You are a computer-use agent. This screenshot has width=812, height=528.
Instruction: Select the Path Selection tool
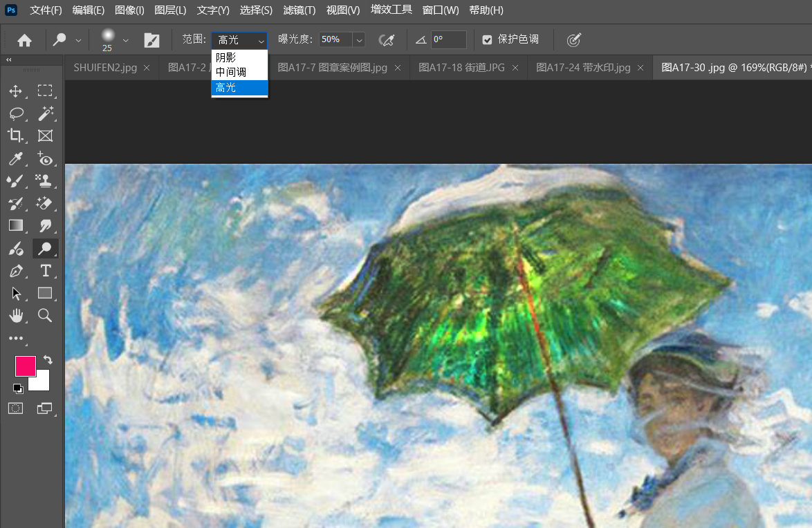point(15,294)
